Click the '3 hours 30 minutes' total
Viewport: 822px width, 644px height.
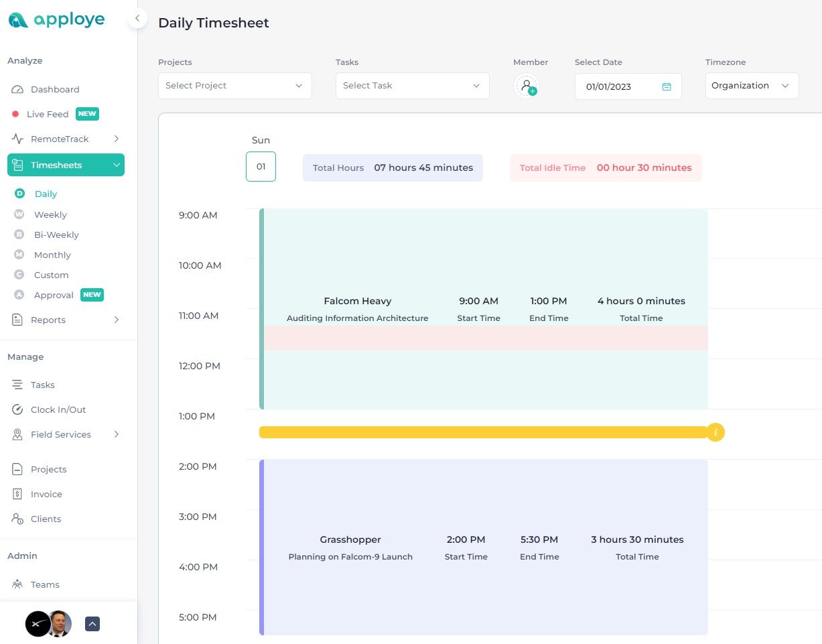[637, 539]
